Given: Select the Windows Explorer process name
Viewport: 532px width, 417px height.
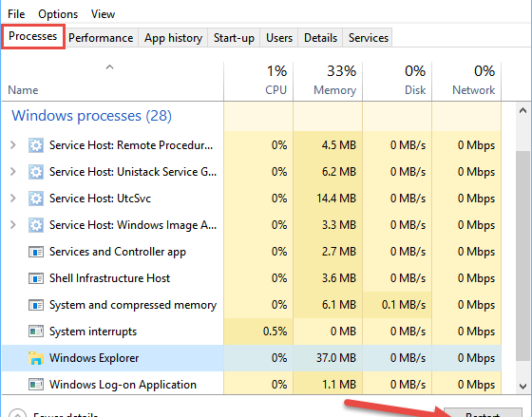Looking at the screenshot, I should click(94, 358).
